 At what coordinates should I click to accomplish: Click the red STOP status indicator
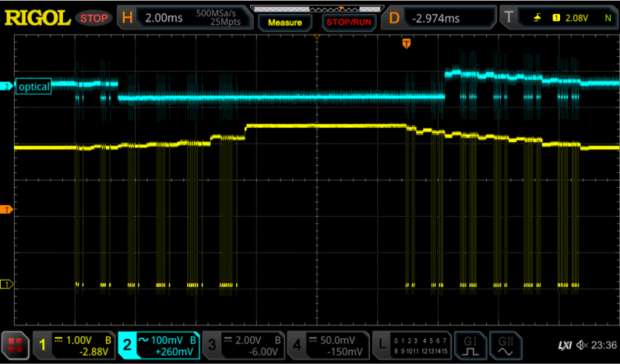coord(93,17)
